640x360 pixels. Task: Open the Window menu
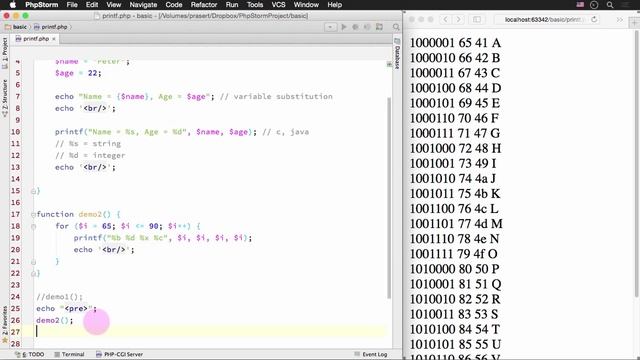tap(306, 5)
